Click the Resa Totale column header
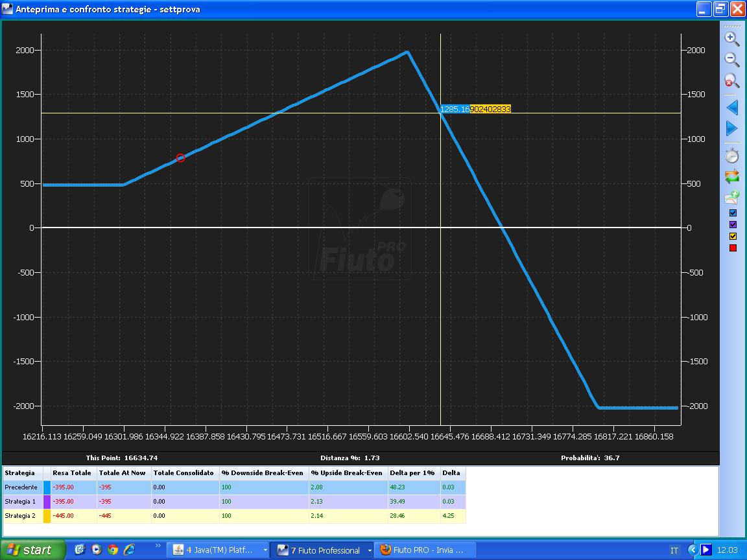The height and width of the screenshot is (560, 747). click(x=72, y=473)
